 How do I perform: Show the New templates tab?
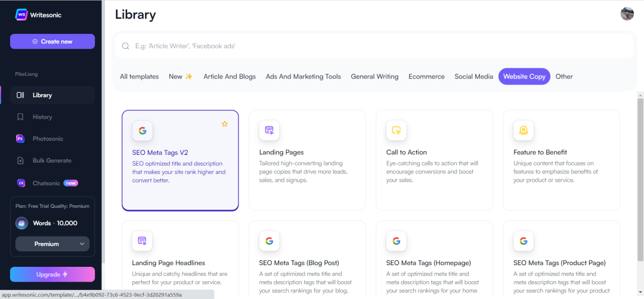click(180, 76)
